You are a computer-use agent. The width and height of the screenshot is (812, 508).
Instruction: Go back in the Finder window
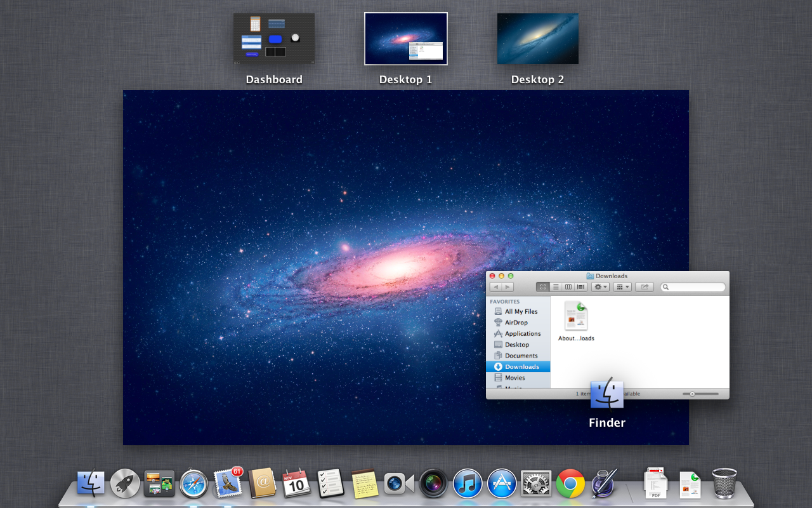pos(495,287)
